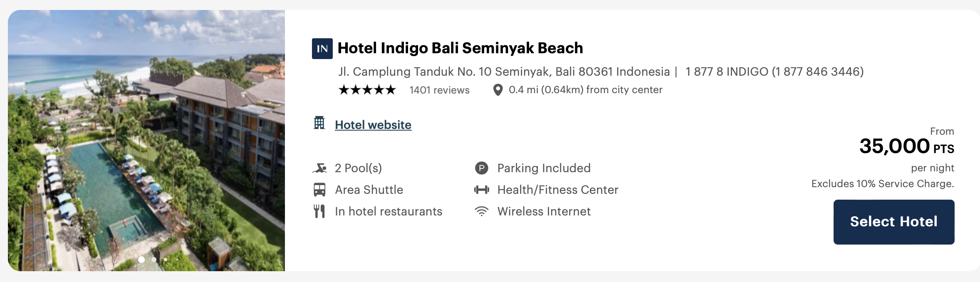Click the 1 877 8 INDIGO phone number

(x=775, y=72)
